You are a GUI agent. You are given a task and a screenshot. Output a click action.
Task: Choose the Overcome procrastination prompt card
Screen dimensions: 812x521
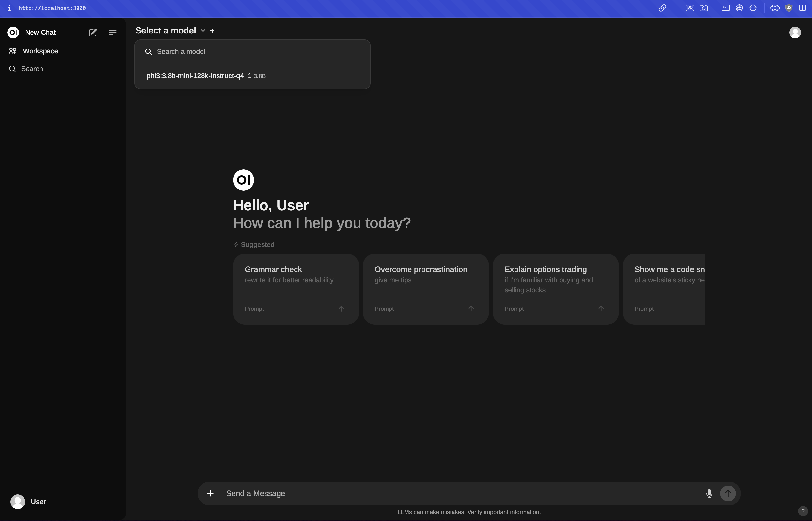tap(425, 289)
